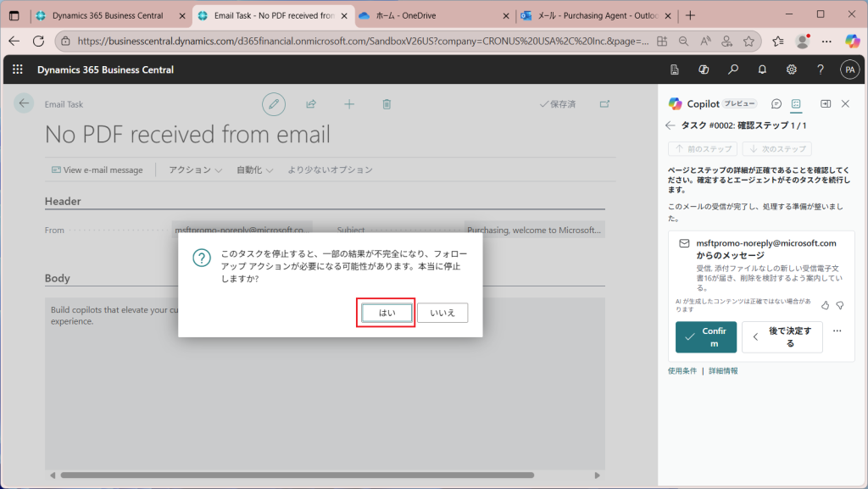868x489 pixels.
Task: Close the Copilot side pane
Action: click(845, 104)
